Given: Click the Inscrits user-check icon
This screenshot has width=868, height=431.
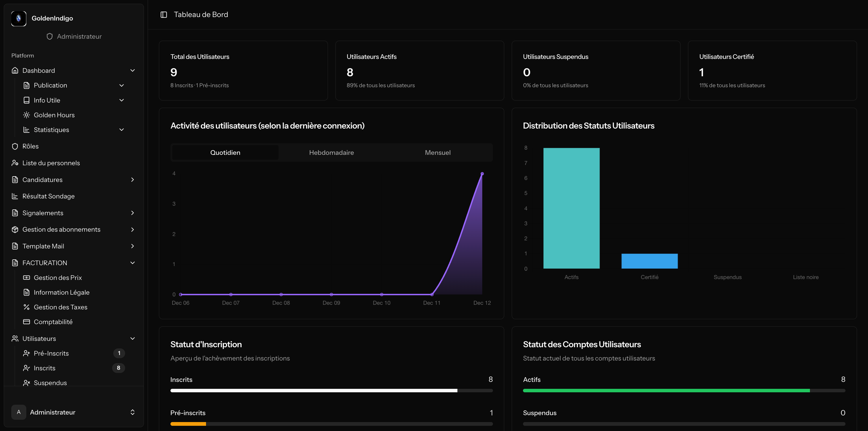Looking at the screenshot, I should (26, 368).
